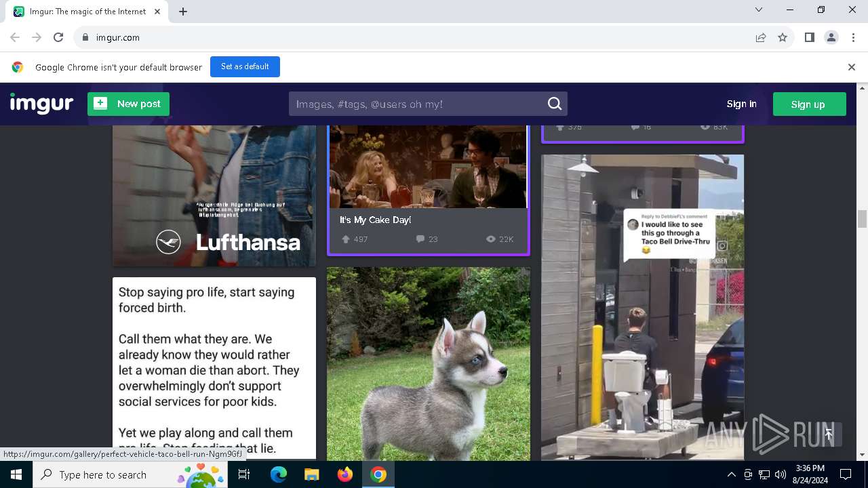Viewport: 868px width, 488px height.
Task: Open the Chrome profile icon
Action: 831,37
